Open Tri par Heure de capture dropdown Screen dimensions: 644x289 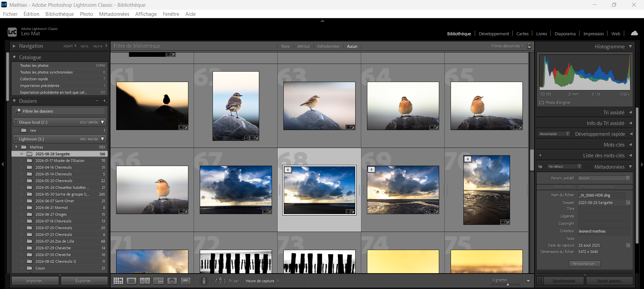262,281
